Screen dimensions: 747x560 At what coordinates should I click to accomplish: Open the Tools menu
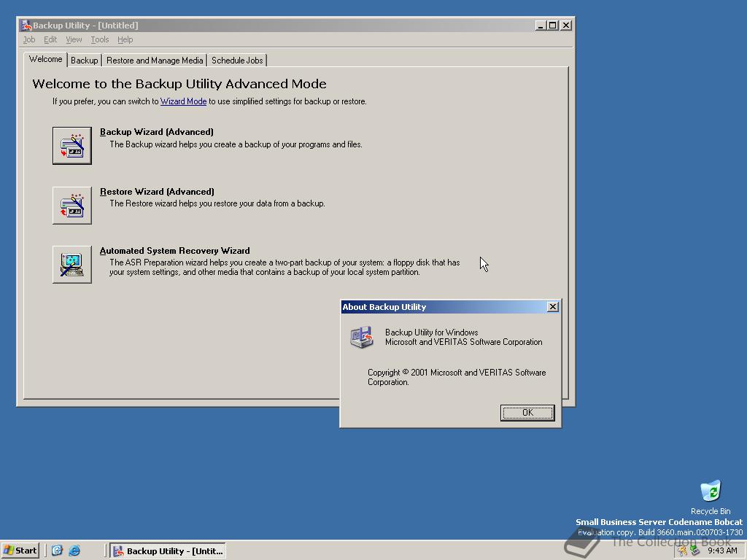pos(99,39)
